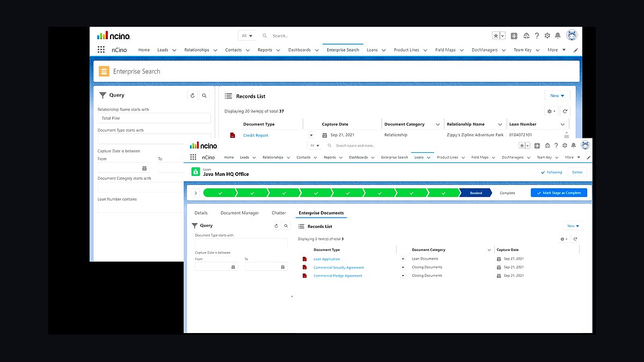Show notifications bell in the background Enterprise Search window
Screen dimensions: 644x362
coord(558,35)
